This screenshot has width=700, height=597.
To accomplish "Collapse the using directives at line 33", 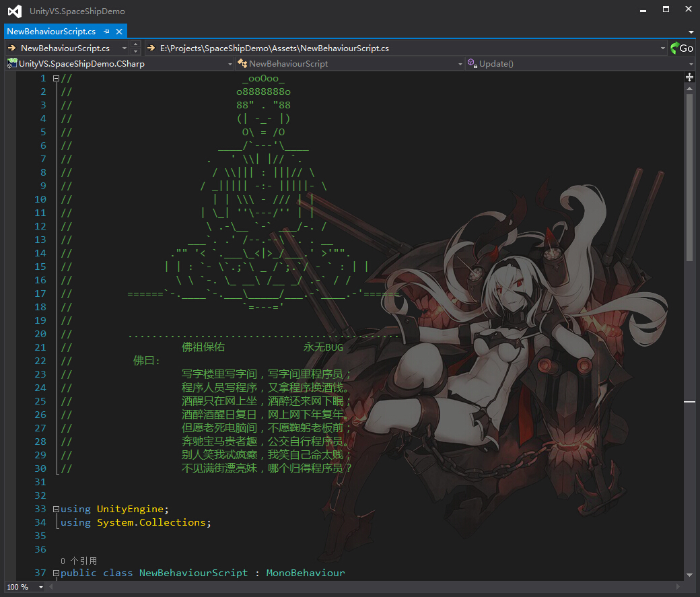I will click(57, 509).
